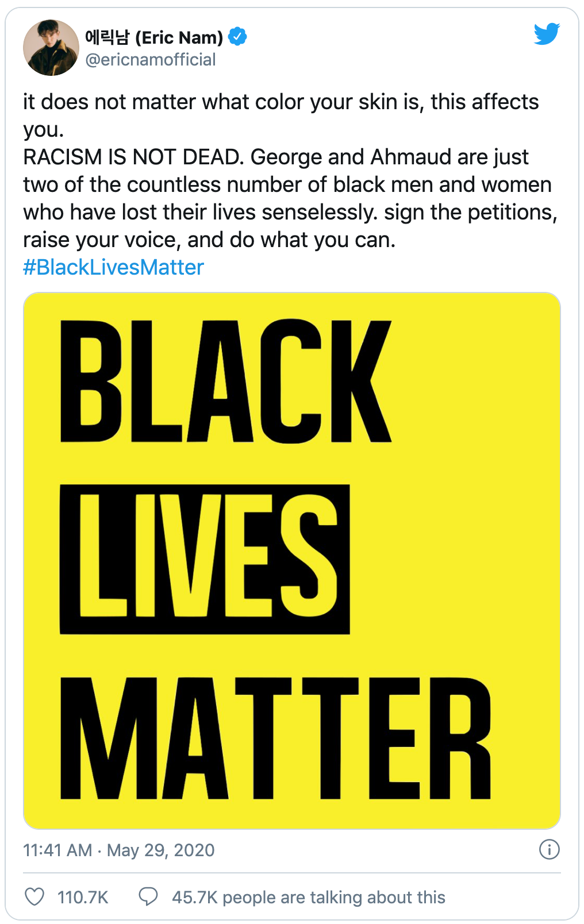Click the tweet's first line about skin color
Viewport: 584px width, 924px height.
(281, 102)
